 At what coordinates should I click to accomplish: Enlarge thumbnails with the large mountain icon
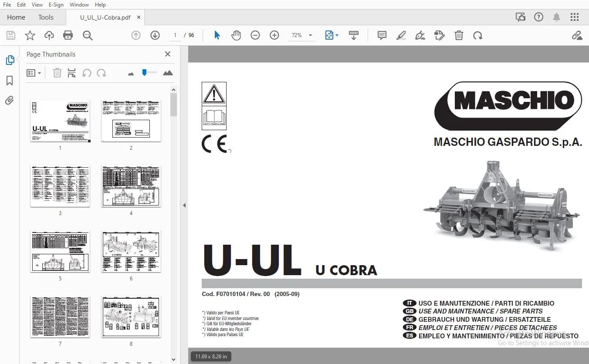click(168, 73)
